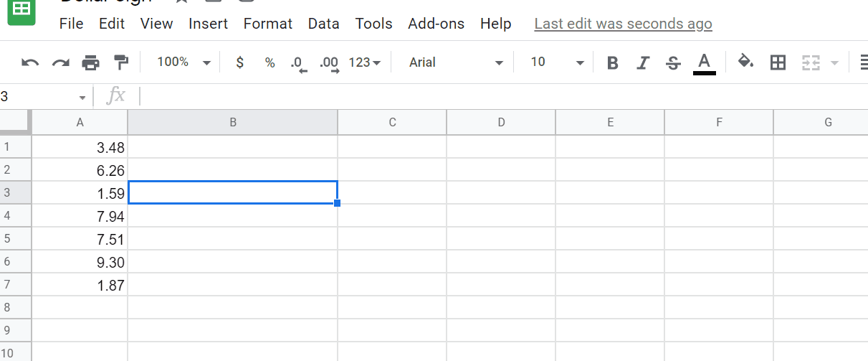The height and width of the screenshot is (361, 868).
Task: Toggle Italic formatting
Action: pos(643,63)
